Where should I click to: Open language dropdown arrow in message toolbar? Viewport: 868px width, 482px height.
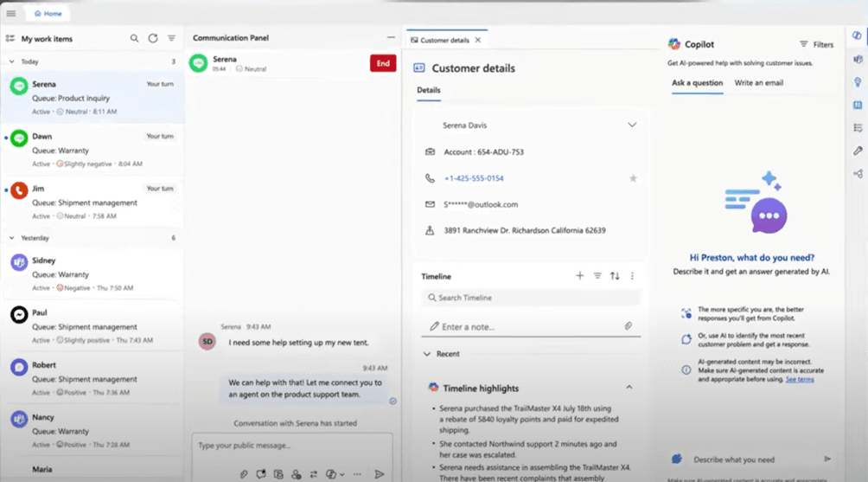point(342,475)
